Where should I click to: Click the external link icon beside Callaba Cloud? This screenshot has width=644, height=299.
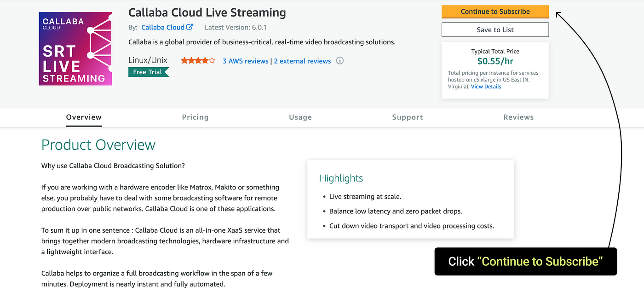[190, 27]
